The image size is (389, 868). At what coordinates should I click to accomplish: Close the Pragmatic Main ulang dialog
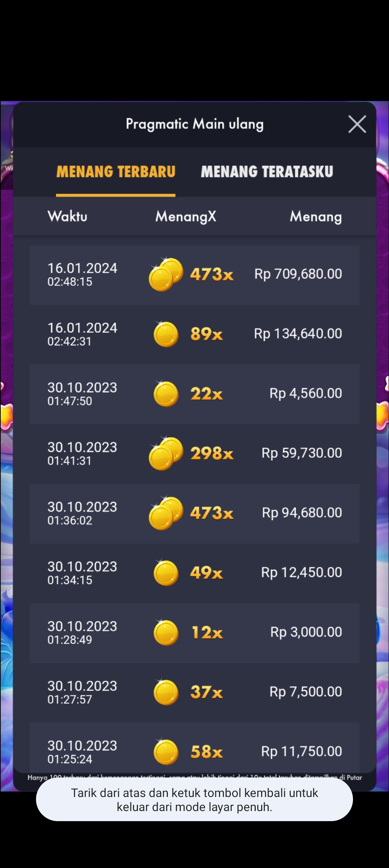[x=357, y=124]
